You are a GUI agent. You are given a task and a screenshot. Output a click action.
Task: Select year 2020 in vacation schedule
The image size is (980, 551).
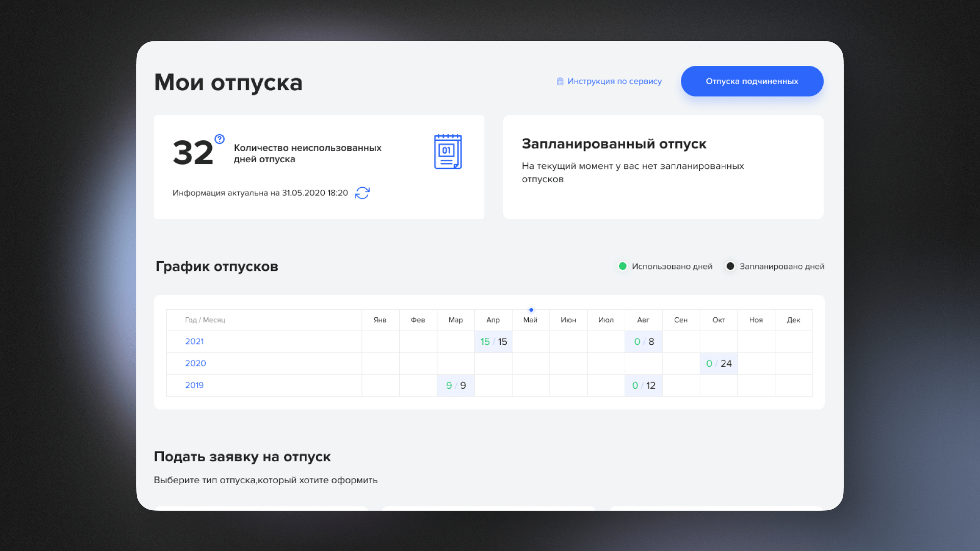click(x=195, y=363)
